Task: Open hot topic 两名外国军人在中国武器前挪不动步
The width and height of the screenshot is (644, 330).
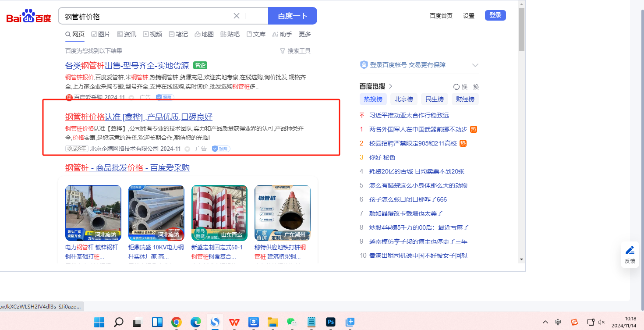Action: [418, 129]
